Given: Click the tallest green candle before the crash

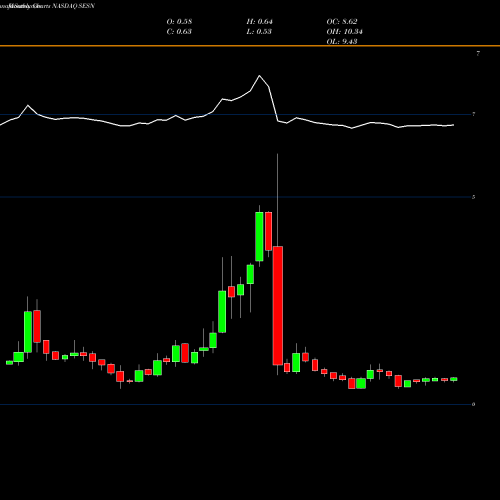Looking at the screenshot, I should (x=259, y=236).
